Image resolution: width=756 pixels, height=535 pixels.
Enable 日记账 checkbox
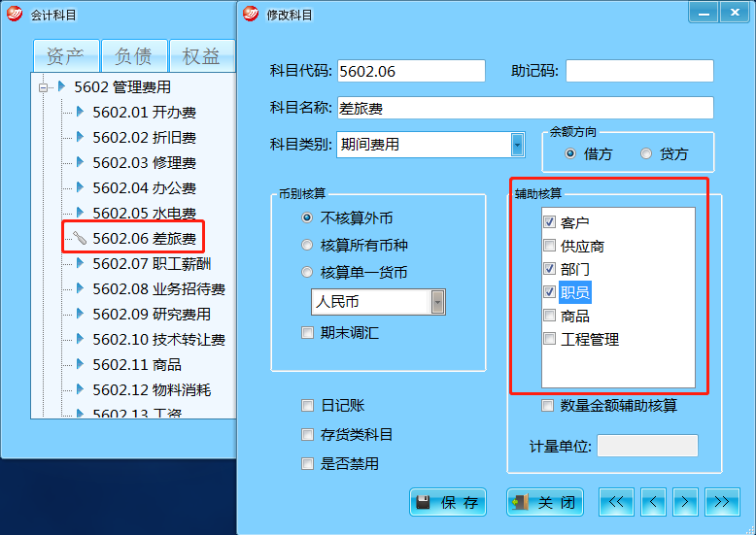click(307, 405)
